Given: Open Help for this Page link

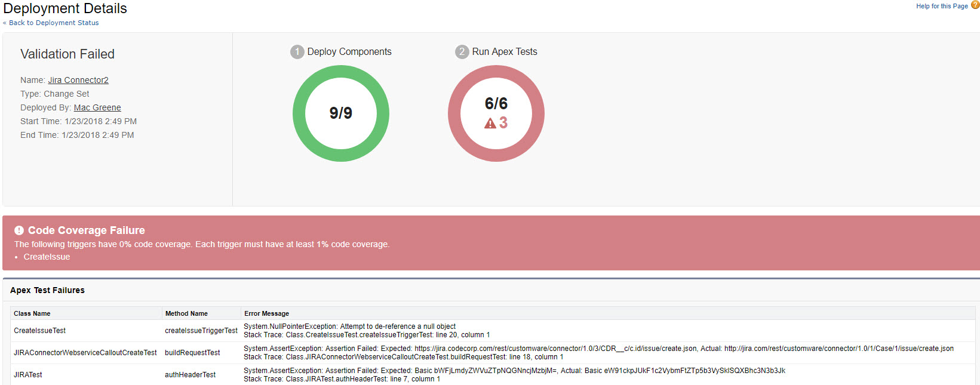Looking at the screenshot, I should pos(942,6).
